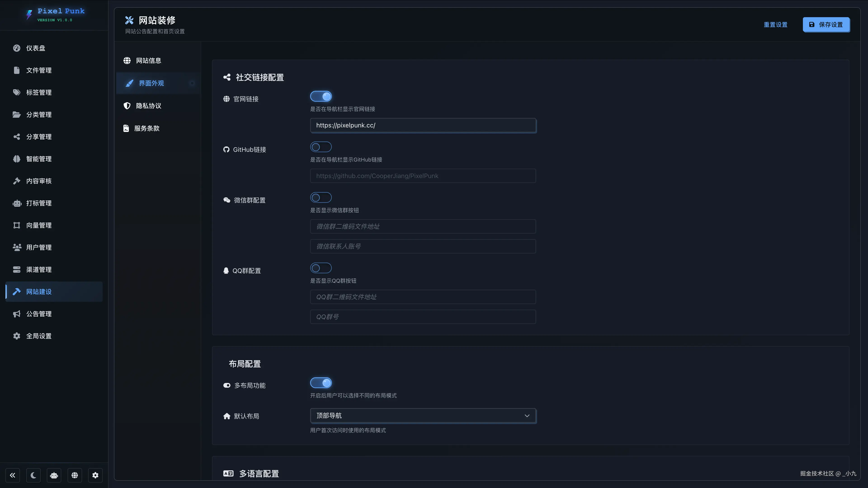Click the 公告管理 megaphone icon
Viewport: 868px width, 488px height.
pyautogui.click(x=17, y=314)
